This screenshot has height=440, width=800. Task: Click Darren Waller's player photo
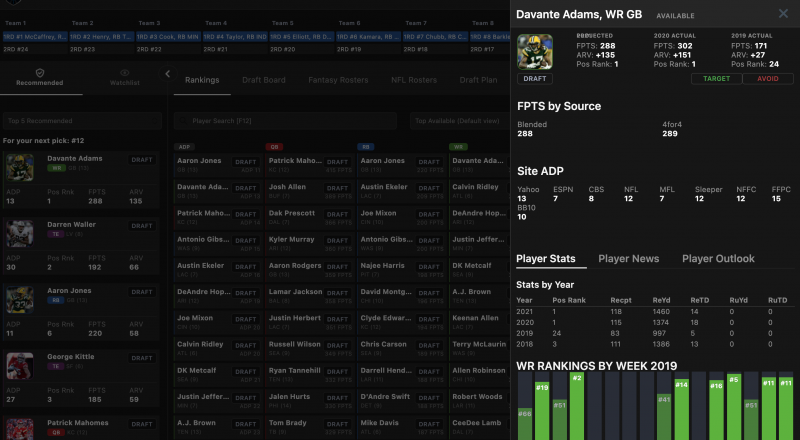20,234
